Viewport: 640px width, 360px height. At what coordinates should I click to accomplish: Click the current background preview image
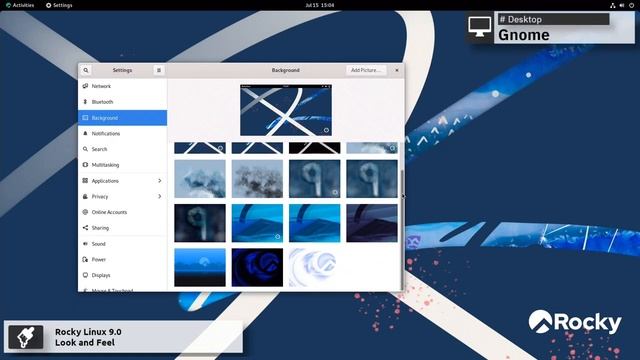pyautogui.click(x=286, y=110)
